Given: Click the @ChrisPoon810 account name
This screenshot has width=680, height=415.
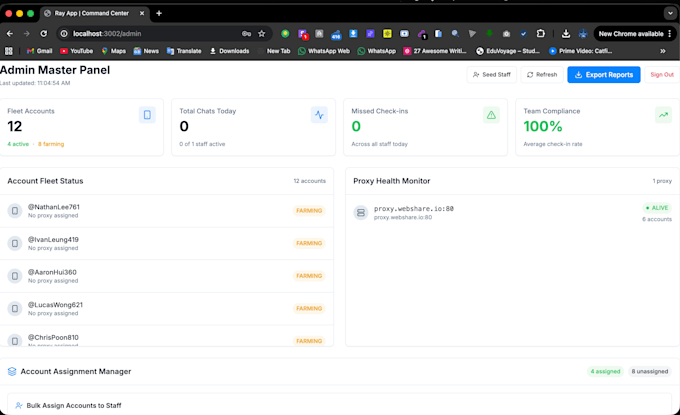Looking at the screenshot, I should pos(53,337).
